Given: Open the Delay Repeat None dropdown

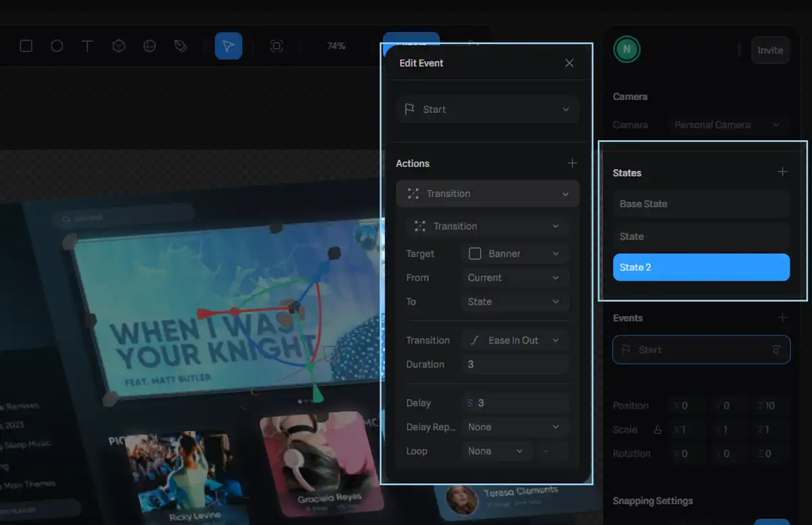Looking at the screenshot, I should pos(514,427).
